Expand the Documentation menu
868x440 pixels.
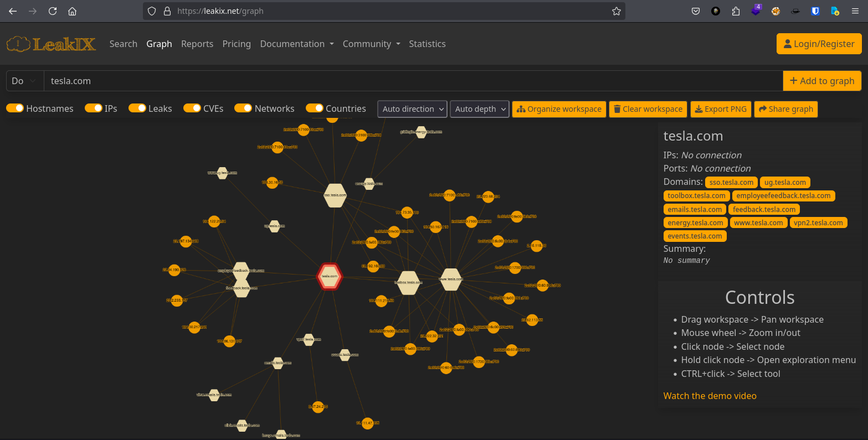297,44
